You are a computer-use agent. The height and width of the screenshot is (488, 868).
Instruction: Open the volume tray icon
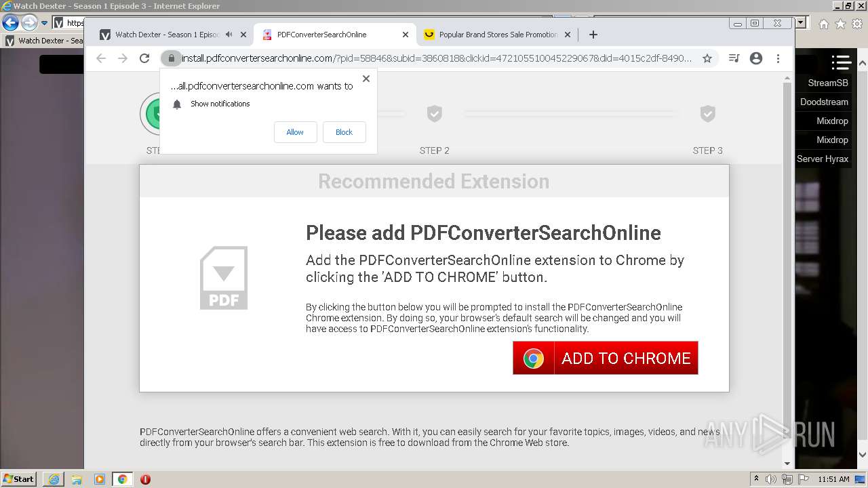(x=772, y=479)
